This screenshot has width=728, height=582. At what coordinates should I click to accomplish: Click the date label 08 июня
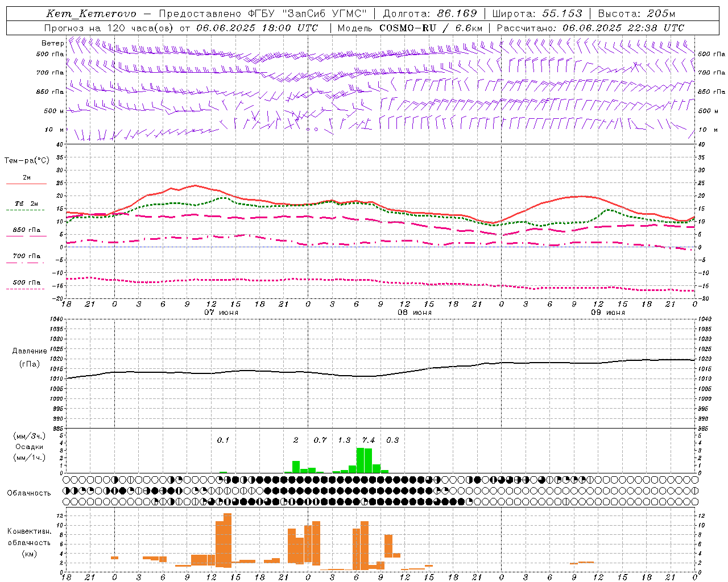415,313
